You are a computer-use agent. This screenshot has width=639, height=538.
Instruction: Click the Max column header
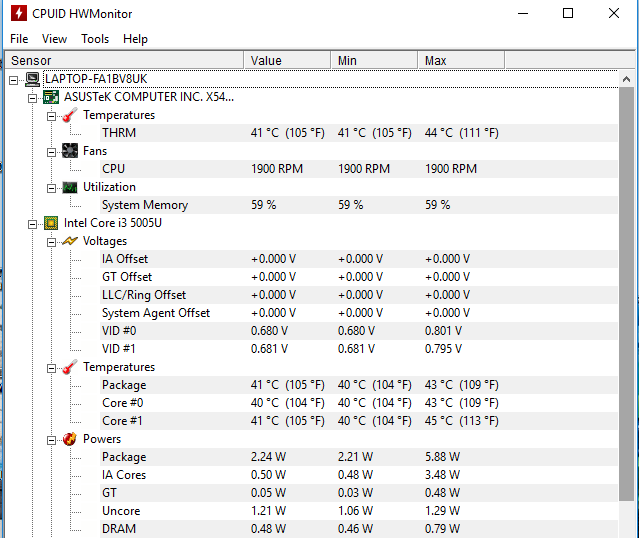[461, 60]
